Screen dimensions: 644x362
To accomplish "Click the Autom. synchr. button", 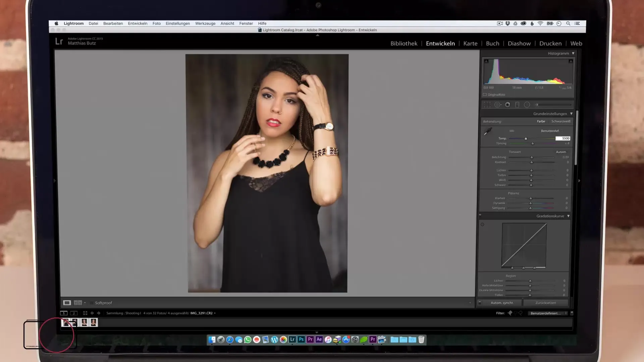I will point(502,303).
